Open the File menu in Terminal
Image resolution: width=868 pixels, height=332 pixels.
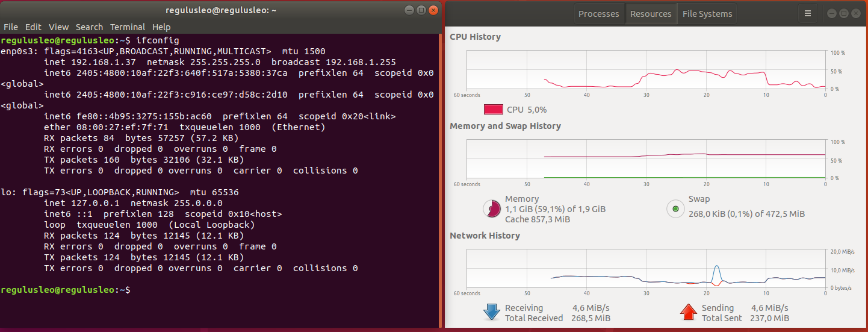coord(11,27)
